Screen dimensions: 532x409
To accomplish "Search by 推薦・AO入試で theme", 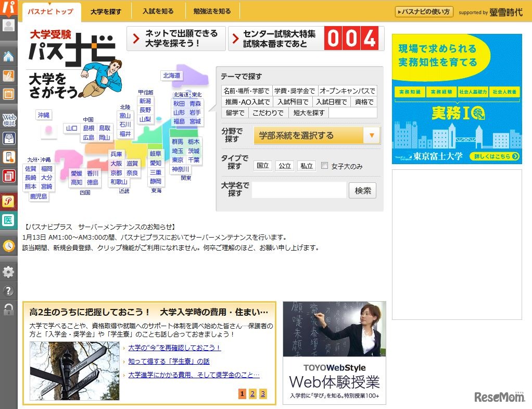I will click(x=248, y=102).
